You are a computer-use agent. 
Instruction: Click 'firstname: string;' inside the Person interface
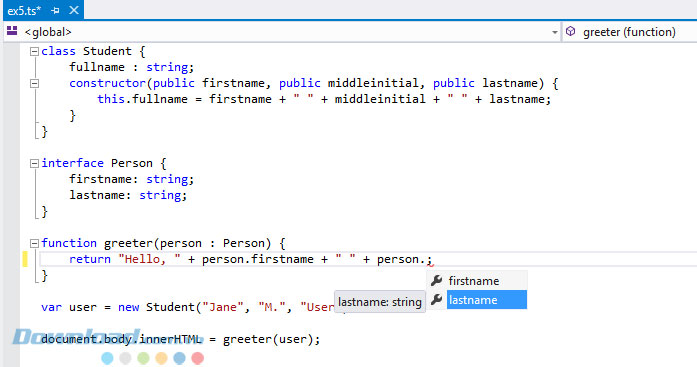[x=132, y=179]
